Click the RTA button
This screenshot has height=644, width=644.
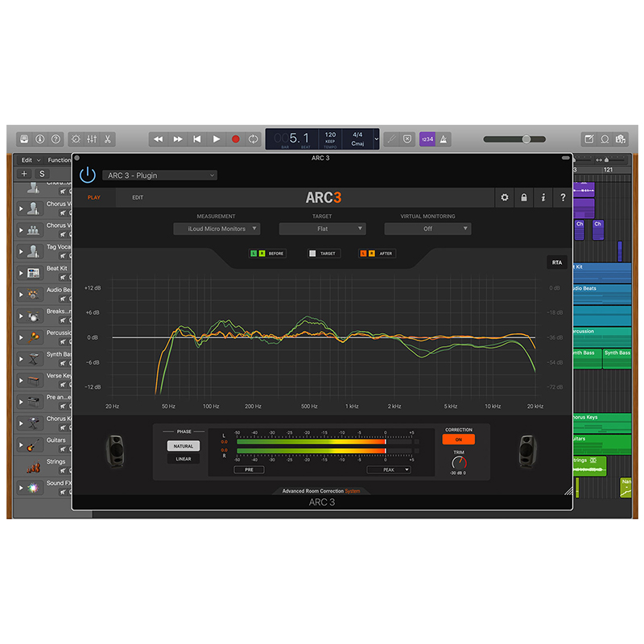(x=557, y=262)
